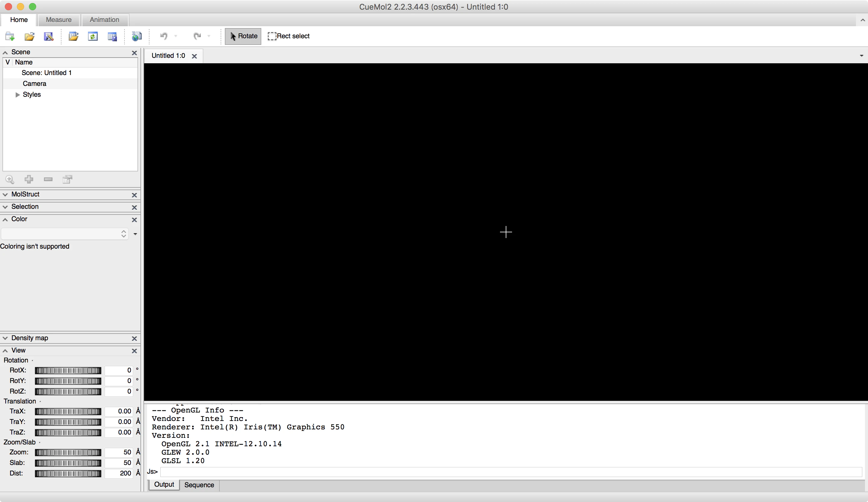This screenshot has width=868, height=502.
Task: Activate the Rotate mouse mode
Action: point(243,36)
